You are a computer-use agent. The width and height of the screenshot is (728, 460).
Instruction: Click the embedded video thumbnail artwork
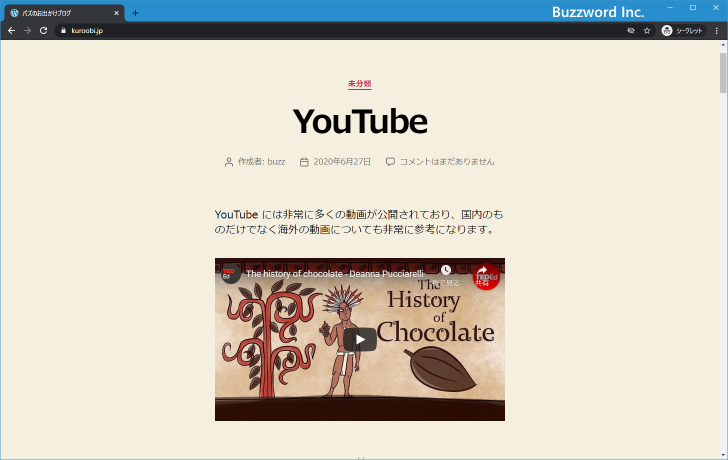(360, 339)
